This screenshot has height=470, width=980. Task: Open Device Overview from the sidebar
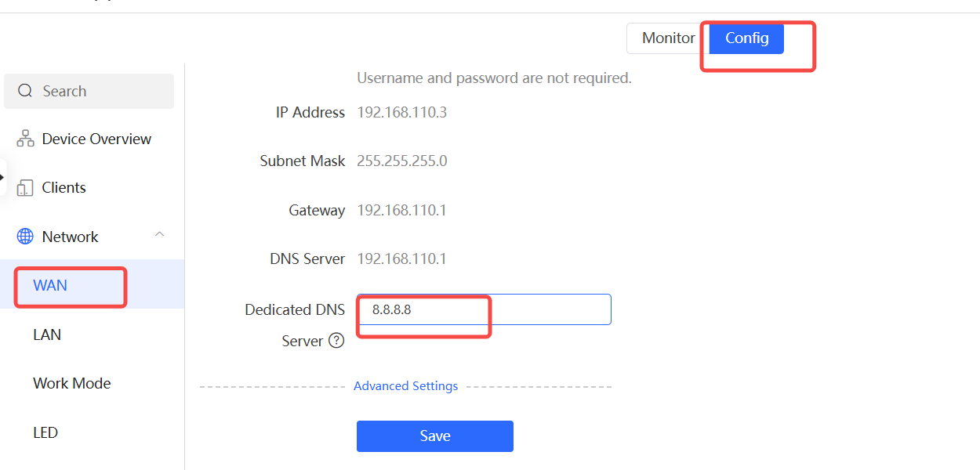pyautogui.click(x=96, y=139)
